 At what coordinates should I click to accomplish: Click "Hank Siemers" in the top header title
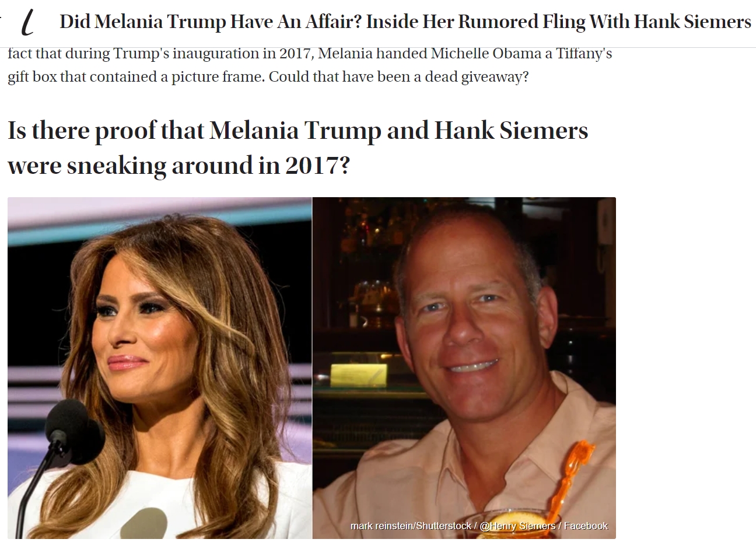click(692, 22)
